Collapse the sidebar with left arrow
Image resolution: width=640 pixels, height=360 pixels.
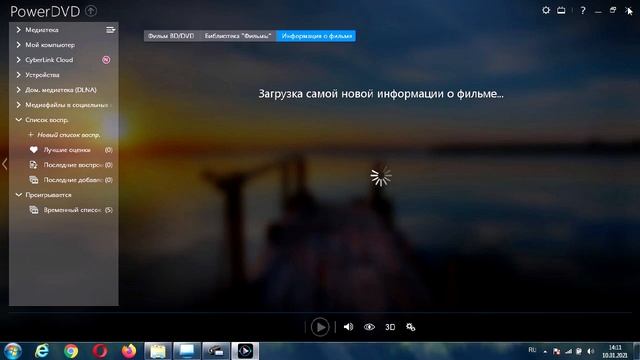(x=4, y=164)
